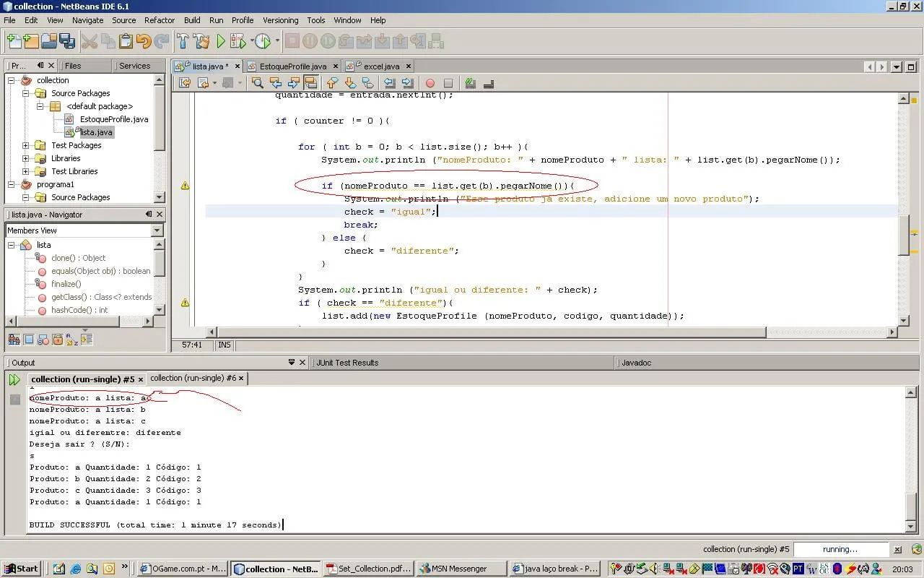Toggle Highlight Search in editor toolbar

pyautogui.click(x=310, y=83)
